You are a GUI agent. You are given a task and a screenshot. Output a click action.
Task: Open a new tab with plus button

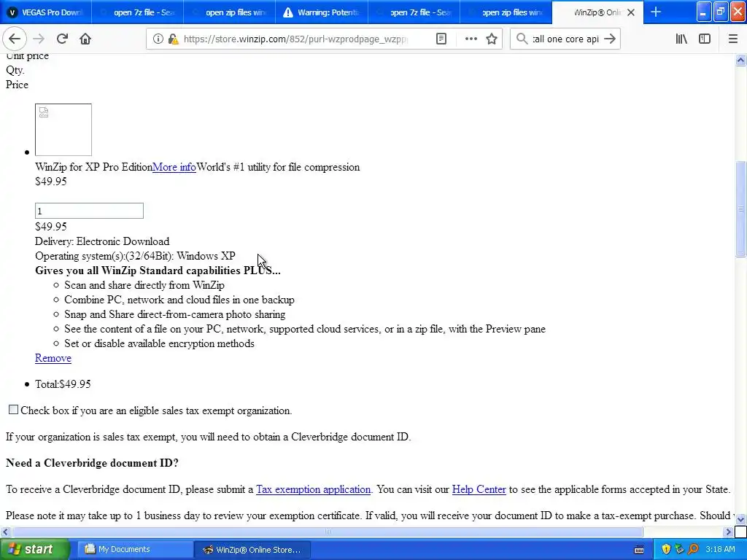point(656,12)
